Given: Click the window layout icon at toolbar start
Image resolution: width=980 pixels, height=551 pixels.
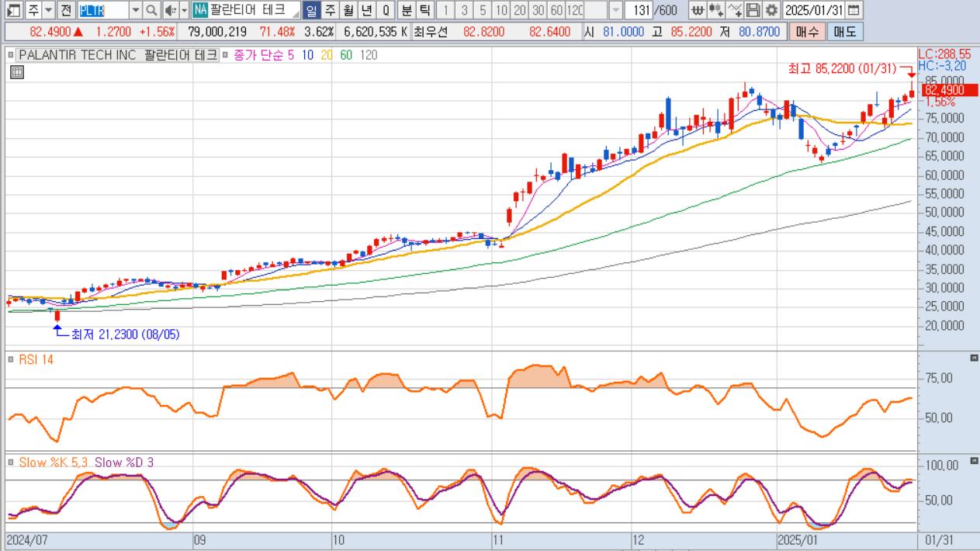Looking at the screenshot, I should pyautogui.click(x=13, y=10).
